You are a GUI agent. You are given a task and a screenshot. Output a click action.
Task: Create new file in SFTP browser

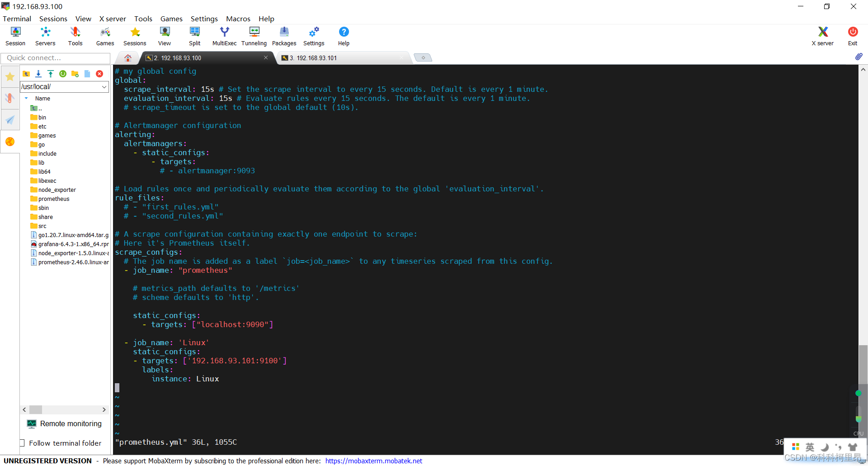point(87,74)
